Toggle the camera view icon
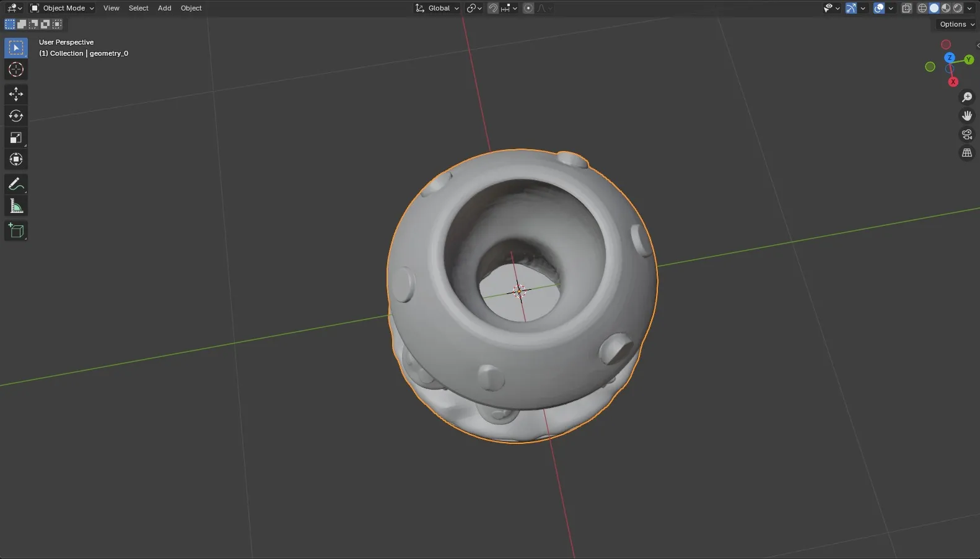Screen dimensions: 980x559 (x=966, y=134)
